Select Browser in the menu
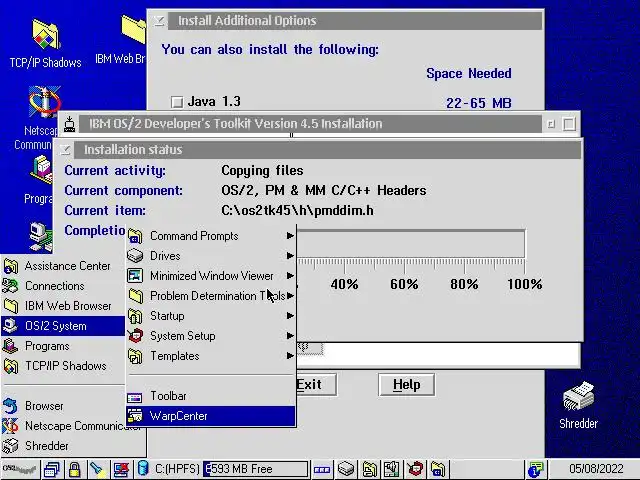Screen dimensions: 640x480 click(63, 406)
